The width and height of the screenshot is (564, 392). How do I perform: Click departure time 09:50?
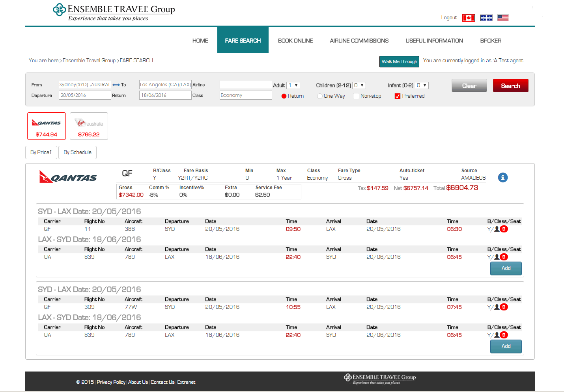[x=293, y=229]
